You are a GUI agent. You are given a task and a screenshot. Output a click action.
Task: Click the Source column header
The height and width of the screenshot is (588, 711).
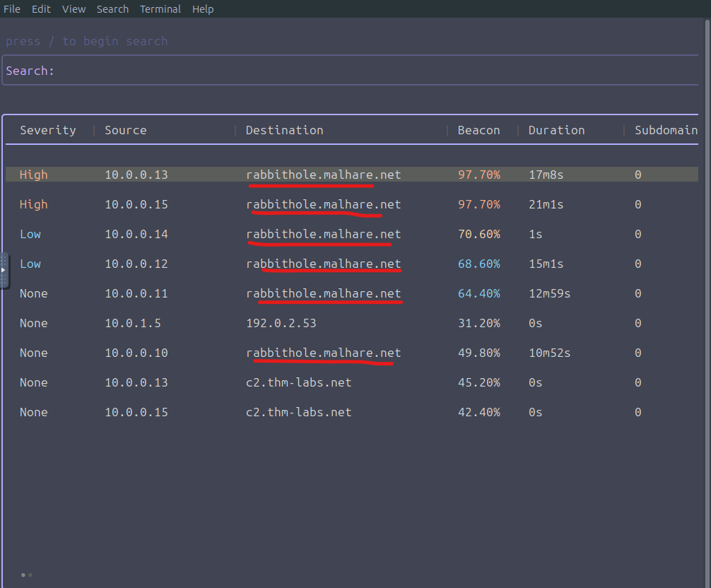pyautogui.click(x=126, y=130)
